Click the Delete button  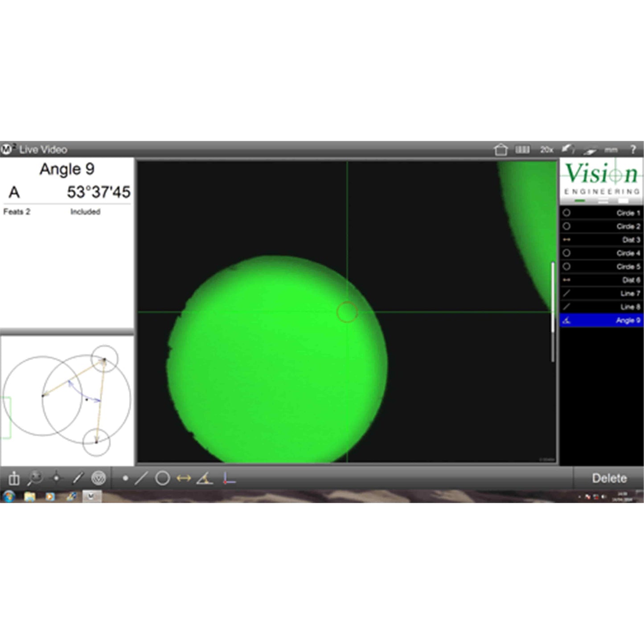tap(609, 478)
